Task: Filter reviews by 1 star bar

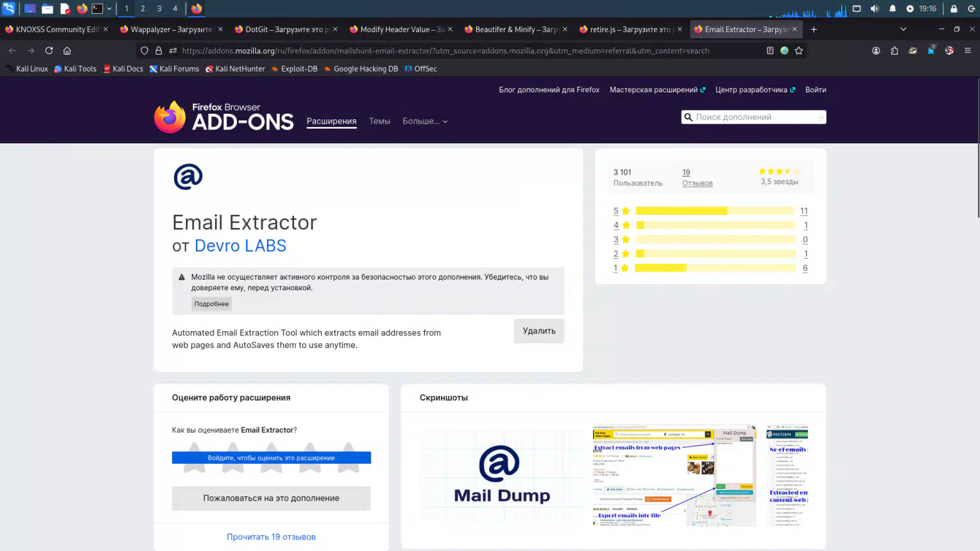Action: pyautogui.click(x=716, y=268)
